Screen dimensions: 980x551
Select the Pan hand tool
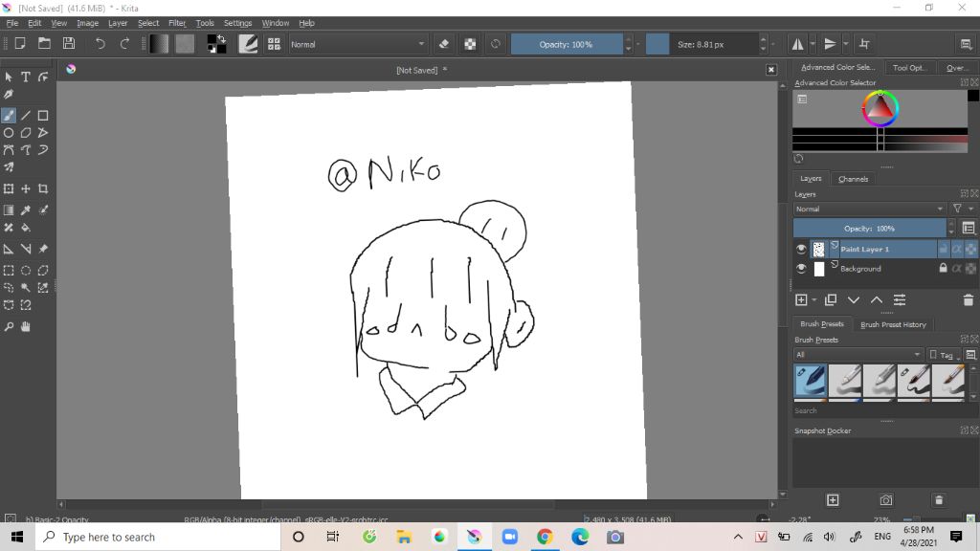(26, 327)
